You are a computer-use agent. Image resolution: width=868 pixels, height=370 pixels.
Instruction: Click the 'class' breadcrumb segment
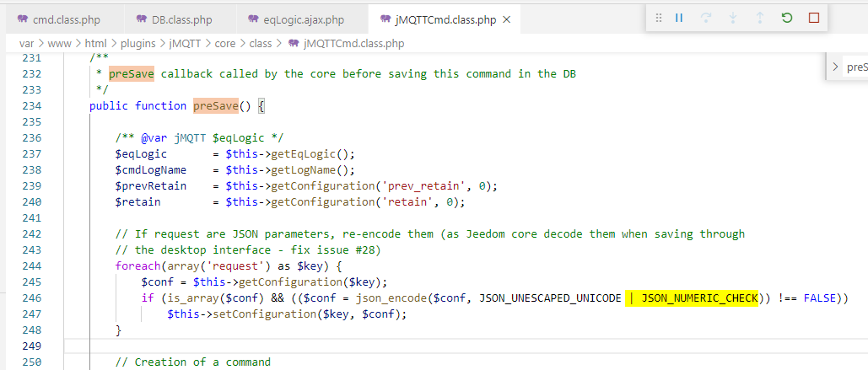[260, 43]
